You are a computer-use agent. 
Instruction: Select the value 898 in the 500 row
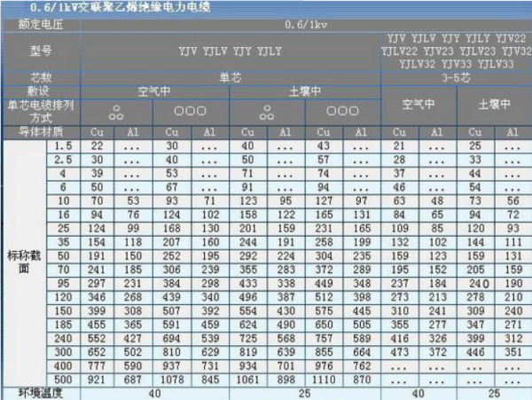(x=286, y=380)
